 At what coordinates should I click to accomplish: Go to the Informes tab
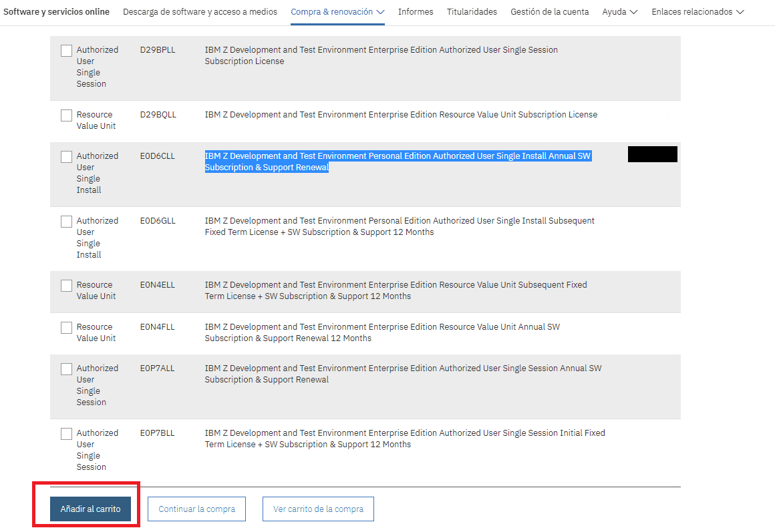tap(416, 12)
